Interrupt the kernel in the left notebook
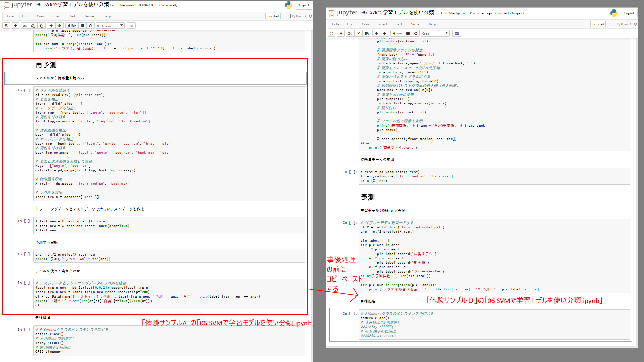644x362 pixels. click(x=83, y=26)
